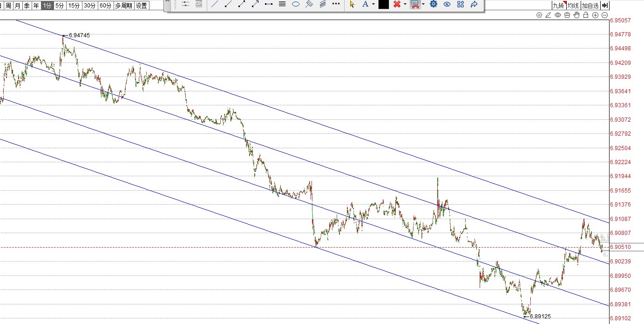The image size is (644, 324).
Task: Click the 6.90510 current price axis label
Action: click(x=621, y=247)
